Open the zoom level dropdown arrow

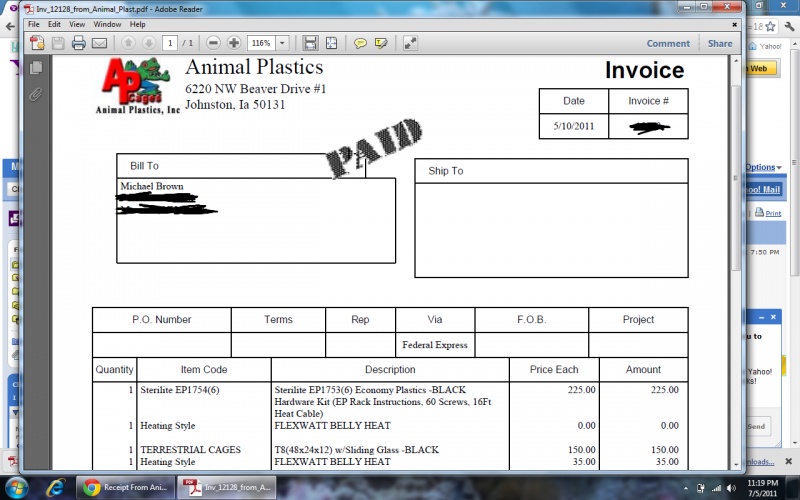[x=282, y=43]
